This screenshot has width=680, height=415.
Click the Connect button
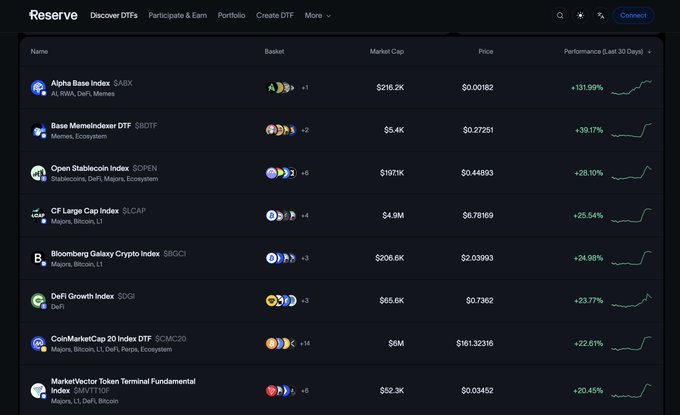(633, 16)
